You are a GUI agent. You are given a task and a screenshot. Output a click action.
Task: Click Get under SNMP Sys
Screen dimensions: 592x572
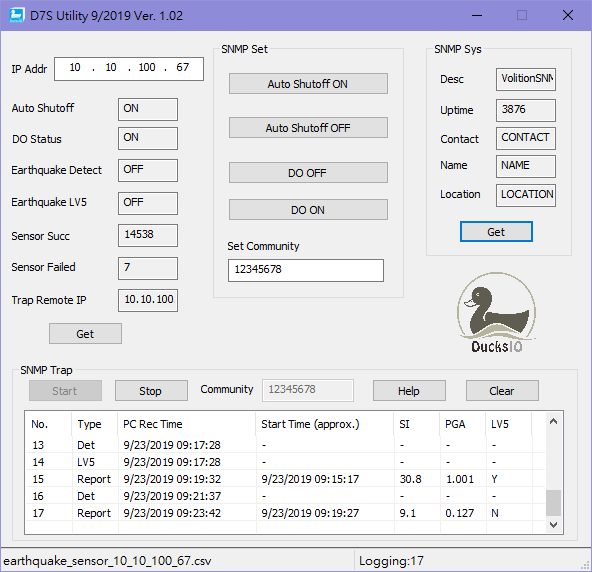tap(496, 231)
